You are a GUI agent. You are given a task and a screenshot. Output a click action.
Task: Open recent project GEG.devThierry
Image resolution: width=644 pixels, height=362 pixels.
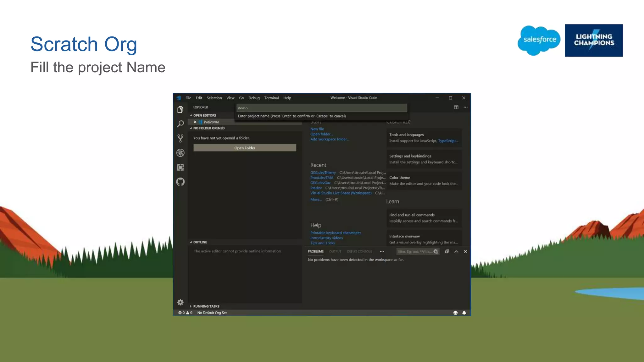point(323,173)
